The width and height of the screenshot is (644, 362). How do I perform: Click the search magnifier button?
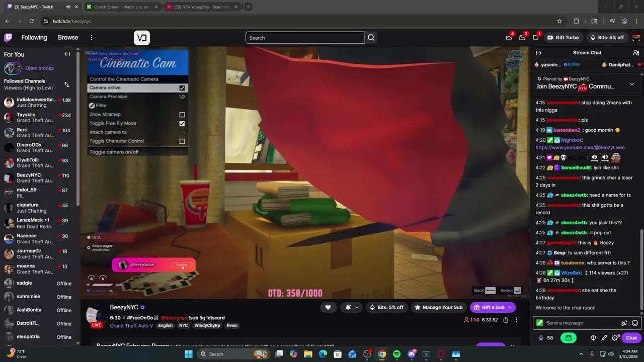pyautogui.click(x=371, y=38)
